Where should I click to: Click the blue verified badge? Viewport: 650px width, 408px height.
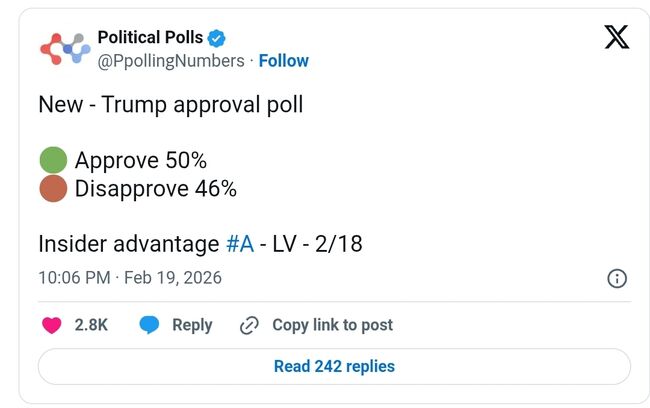216,38
